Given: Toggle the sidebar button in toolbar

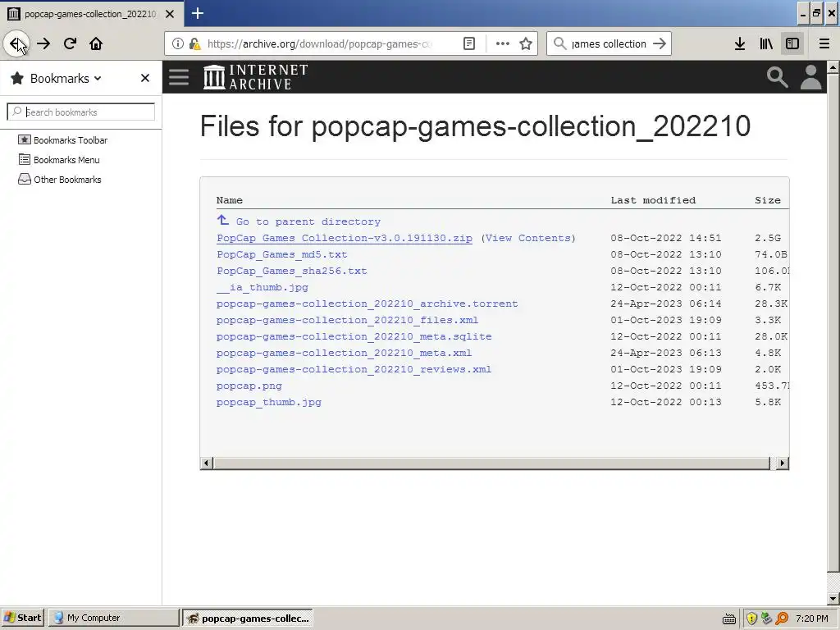Looking at the screenshot, I should (x=792, y=43).
